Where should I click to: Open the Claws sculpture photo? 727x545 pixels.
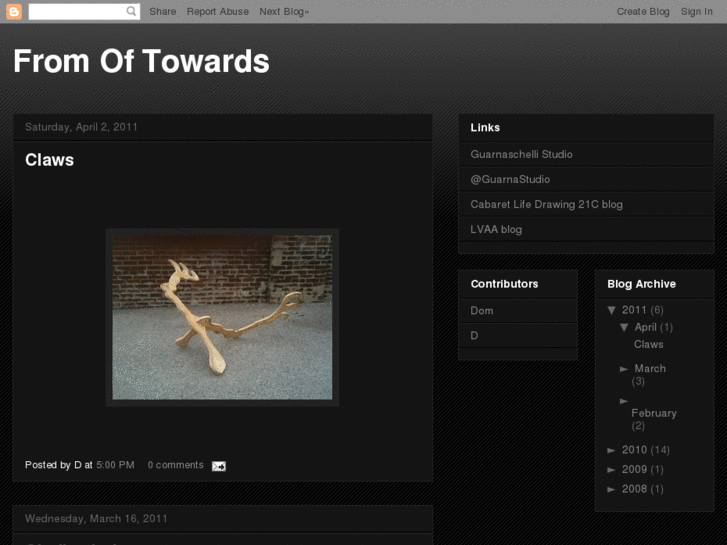point(222,317)
